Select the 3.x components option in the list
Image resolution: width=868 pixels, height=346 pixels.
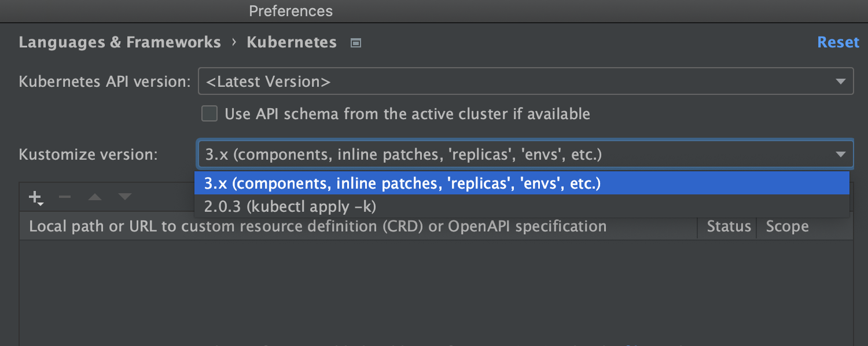pyautogui.click(x=522, y=183)
